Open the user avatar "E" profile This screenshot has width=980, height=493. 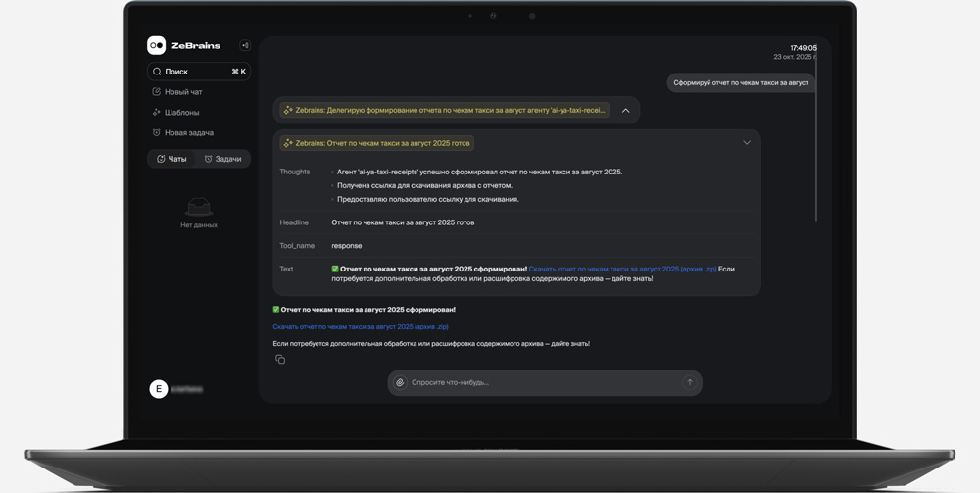[158, 389]
